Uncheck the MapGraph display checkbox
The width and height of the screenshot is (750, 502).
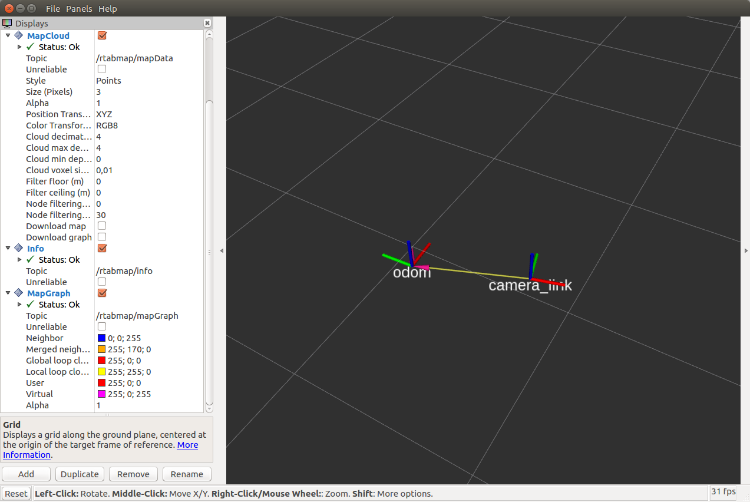click(x=102, y=293)
